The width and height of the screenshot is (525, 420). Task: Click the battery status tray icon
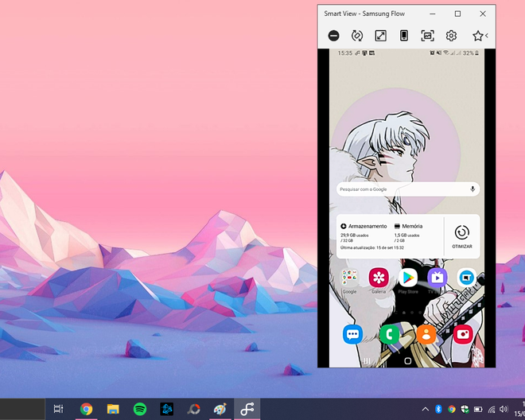coord(478,409)
